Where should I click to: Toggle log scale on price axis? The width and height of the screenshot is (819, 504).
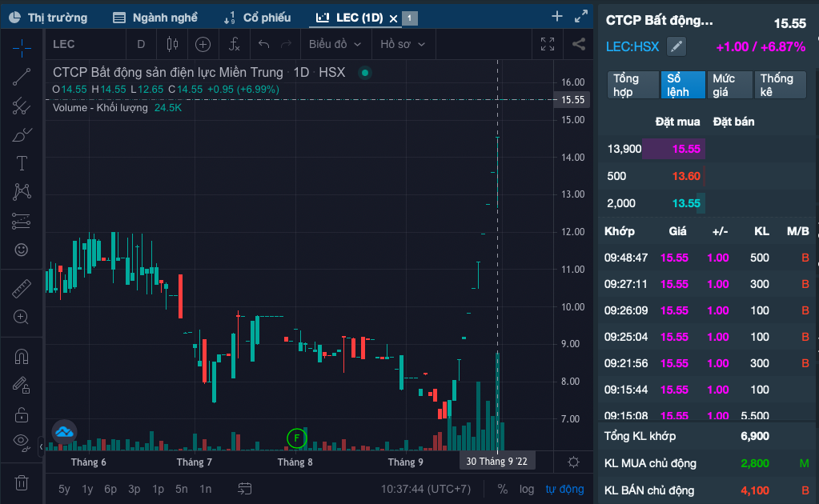click(x=526, y=489)
